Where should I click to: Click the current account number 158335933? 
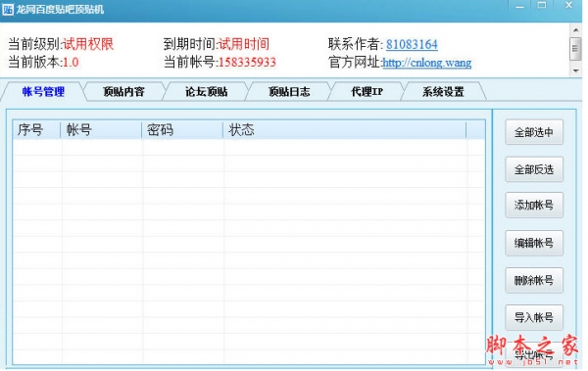247,63
